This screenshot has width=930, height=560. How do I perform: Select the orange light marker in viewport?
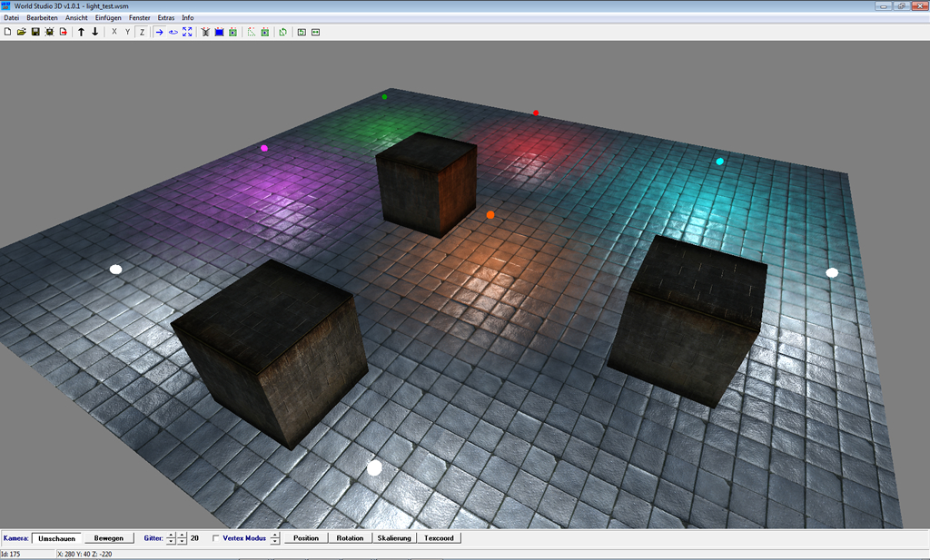(490, 215)
